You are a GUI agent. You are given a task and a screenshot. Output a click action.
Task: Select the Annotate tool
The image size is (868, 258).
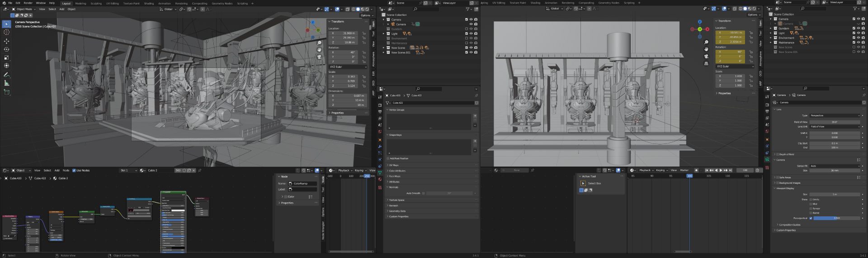[x=6, y=75]
